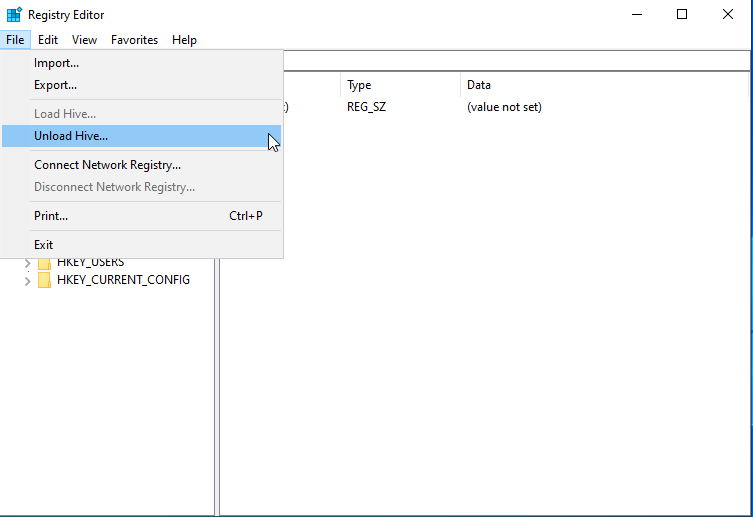The height and width of the screenshot is (517, 753).
Task: Select the REG_SZ type cell
Action: click(366, 107)
